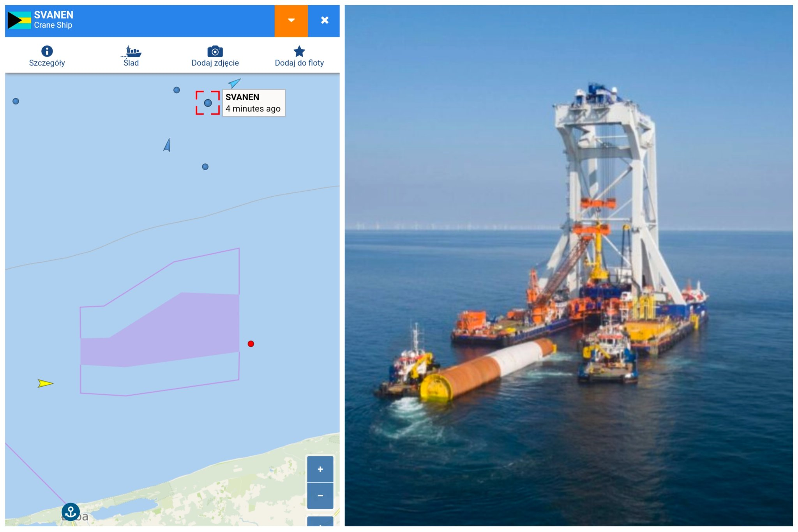798x532 pixels.
Task: Expand the orange dropdown arrow button
Action: pos(291,21)
